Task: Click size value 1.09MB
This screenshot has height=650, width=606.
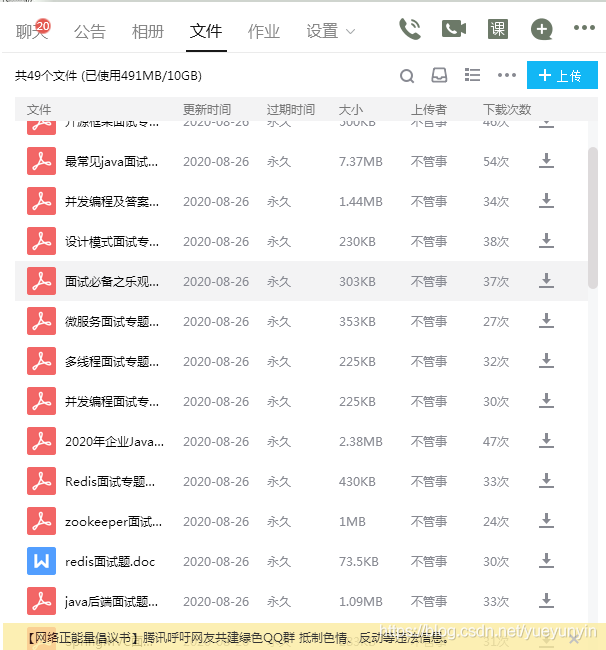Action: click(x=361, y=601)
